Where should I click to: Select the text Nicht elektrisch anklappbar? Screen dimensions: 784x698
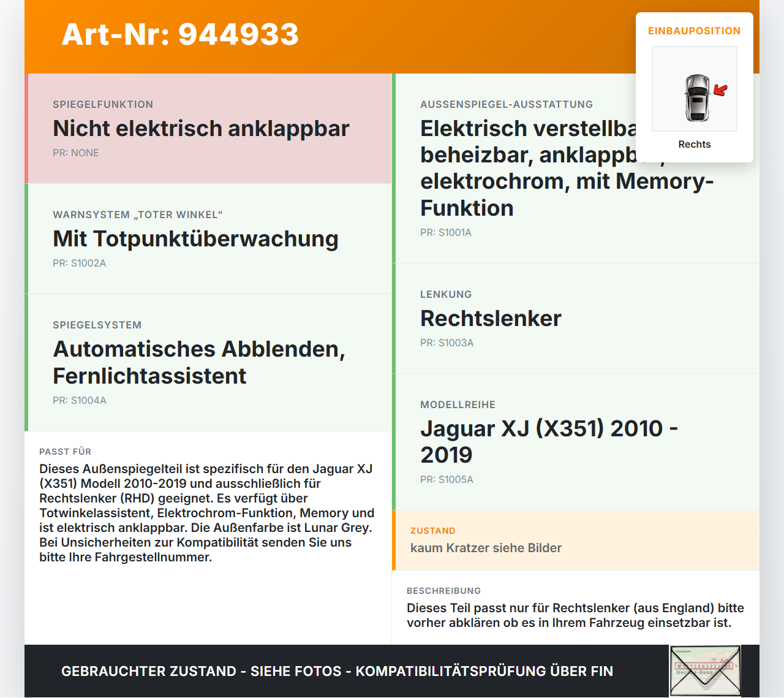coord(201,128)
